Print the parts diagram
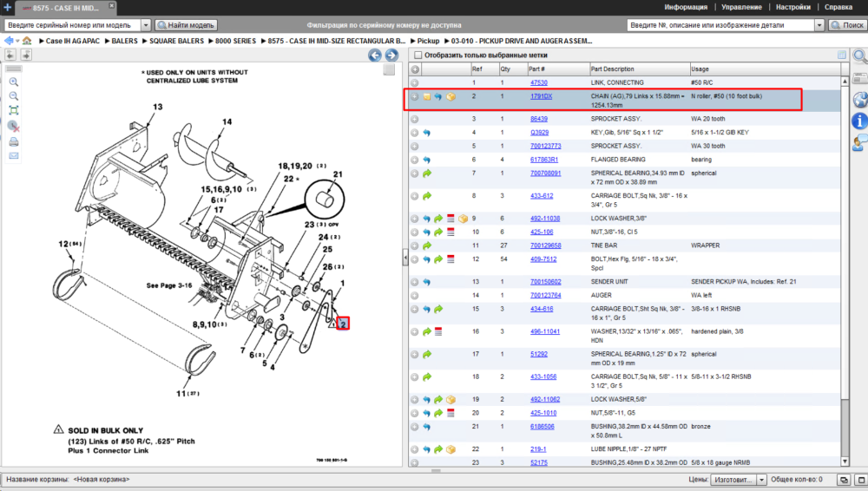 (x=14, y=141)
